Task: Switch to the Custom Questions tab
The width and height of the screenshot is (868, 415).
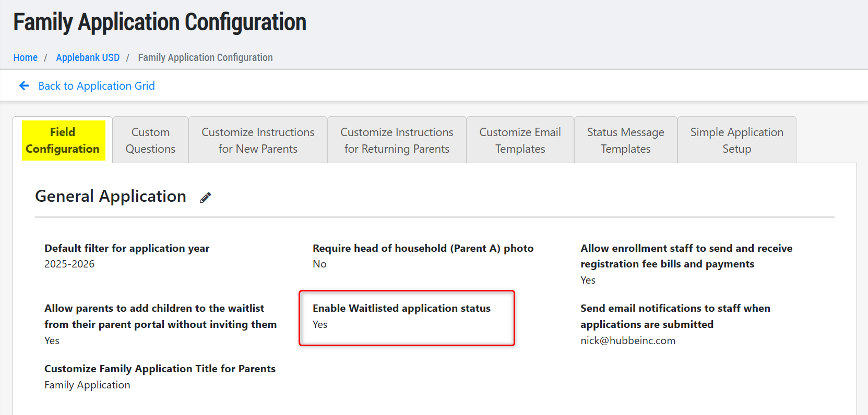Action: point(150,140)
